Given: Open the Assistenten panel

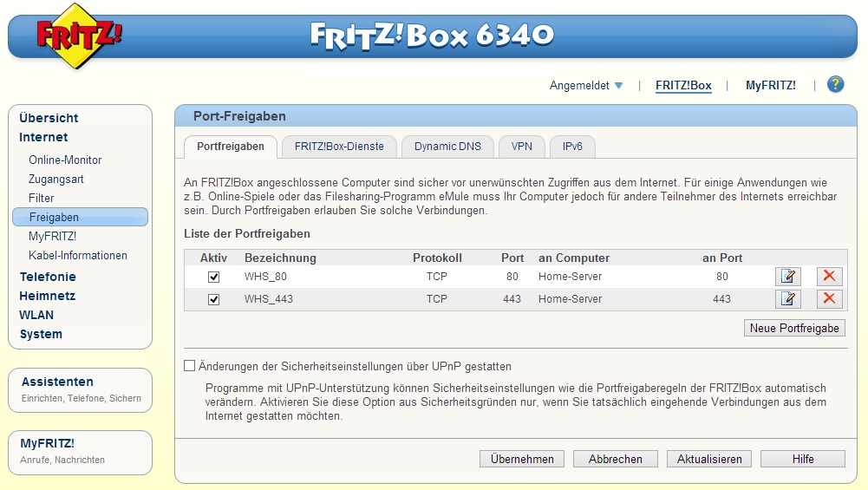Looking at the screenshot, I should click(x=81, y=389).
